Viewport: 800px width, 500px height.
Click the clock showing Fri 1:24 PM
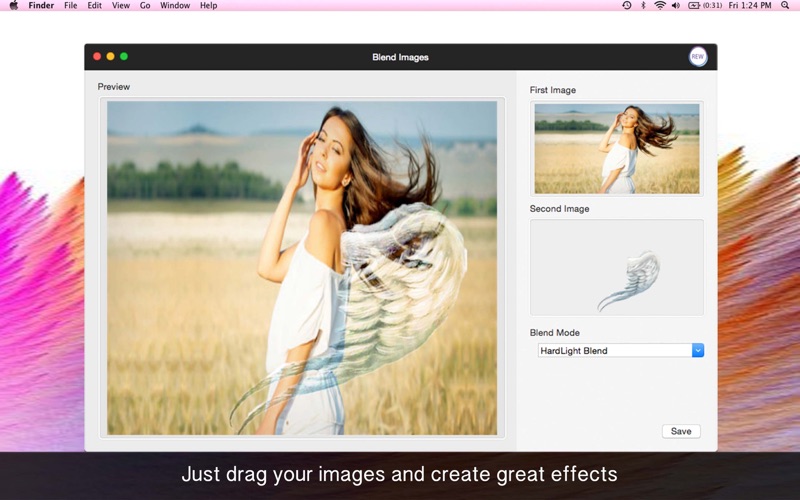pyautogui.click(x=750, y=6)
